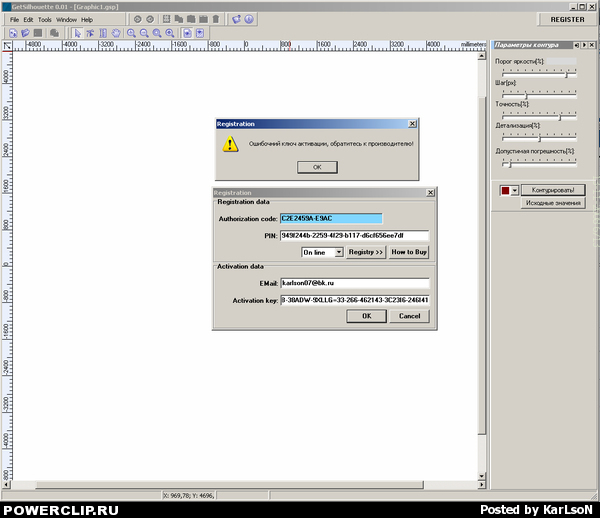This screenshot has height=518, width=600.
Task: Open the Tools menu
Action: [45, 19]
